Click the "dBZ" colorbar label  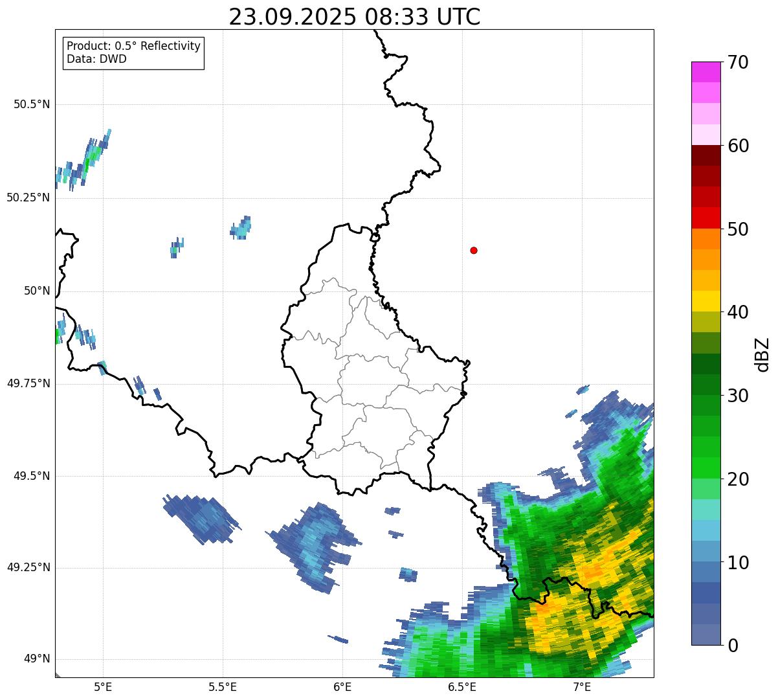(x=762, y=354)
